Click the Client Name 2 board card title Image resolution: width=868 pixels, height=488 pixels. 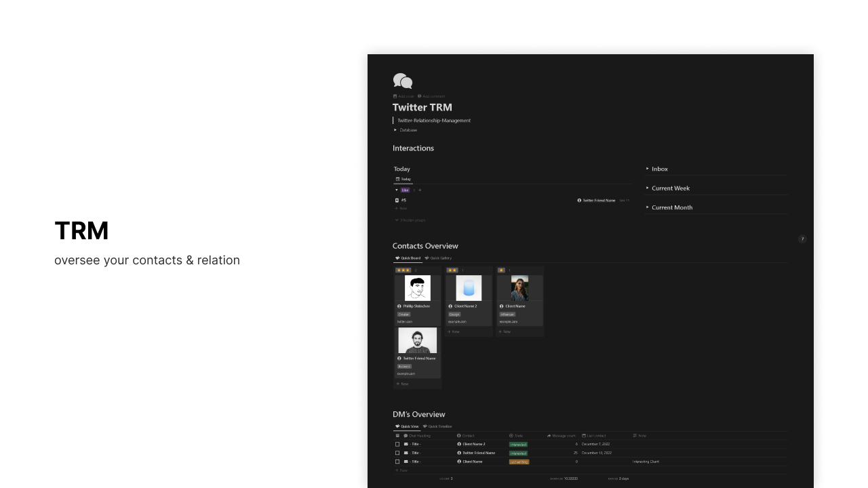point(465,306)
